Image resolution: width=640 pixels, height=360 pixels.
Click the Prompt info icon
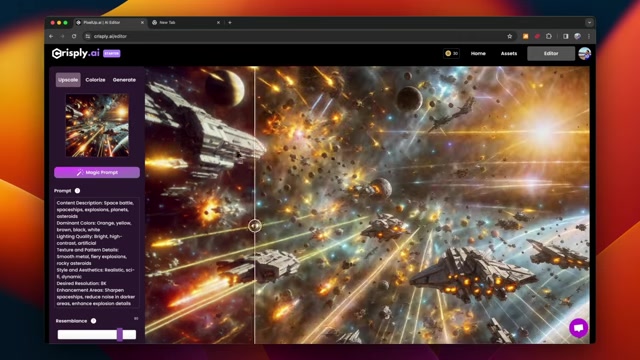[x=77, y=191]
